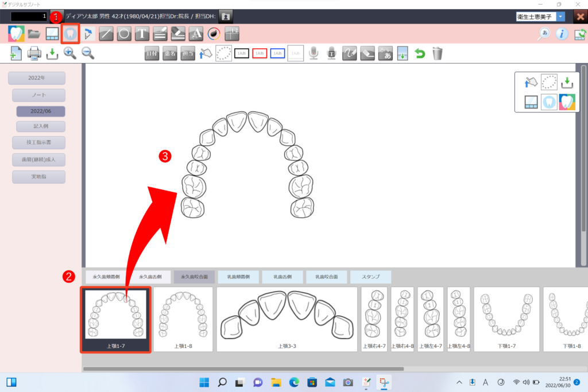The height and width of the screenshot is (392, 588).
Task: Open the 衛生士恵美子 user dropdown
Action: pos(560,17)
